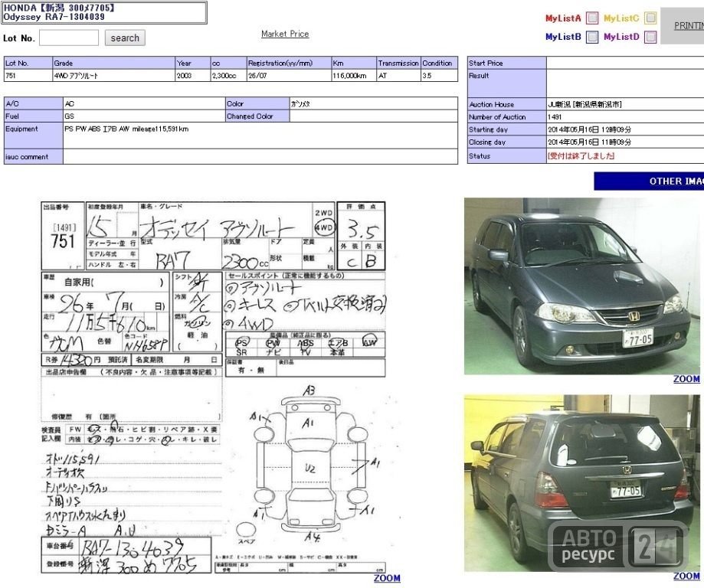
Task: Click the MyListA label
Action: pyautogui.click(x=563, y=18)
